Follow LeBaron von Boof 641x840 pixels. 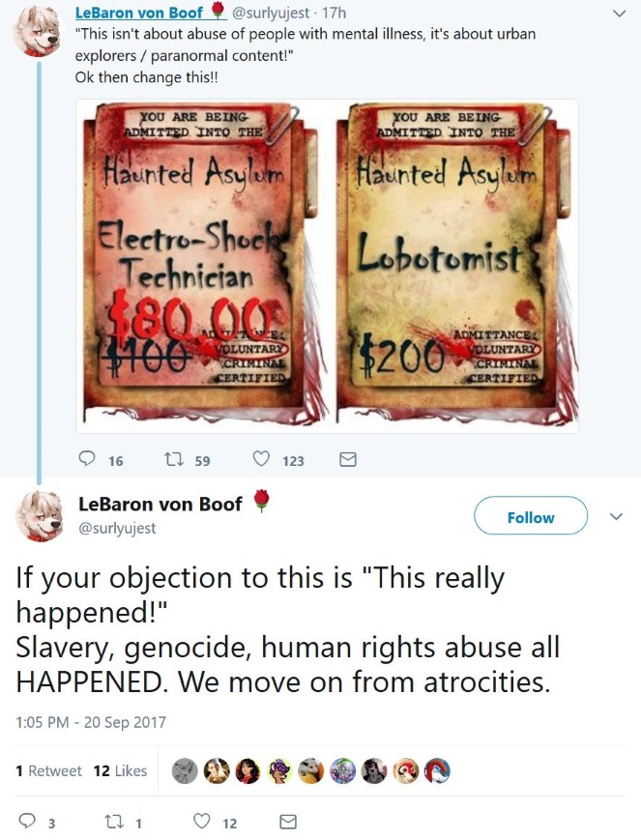pos(531,515)
